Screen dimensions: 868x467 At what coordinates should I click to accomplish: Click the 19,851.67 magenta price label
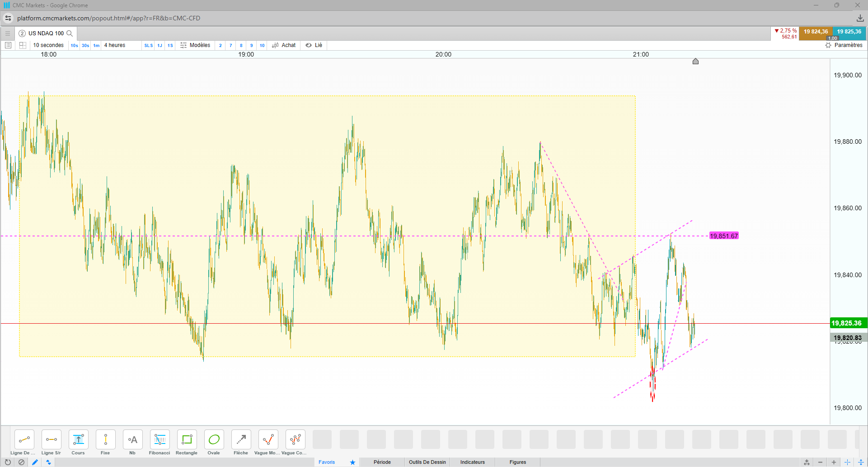coord(724,236)
